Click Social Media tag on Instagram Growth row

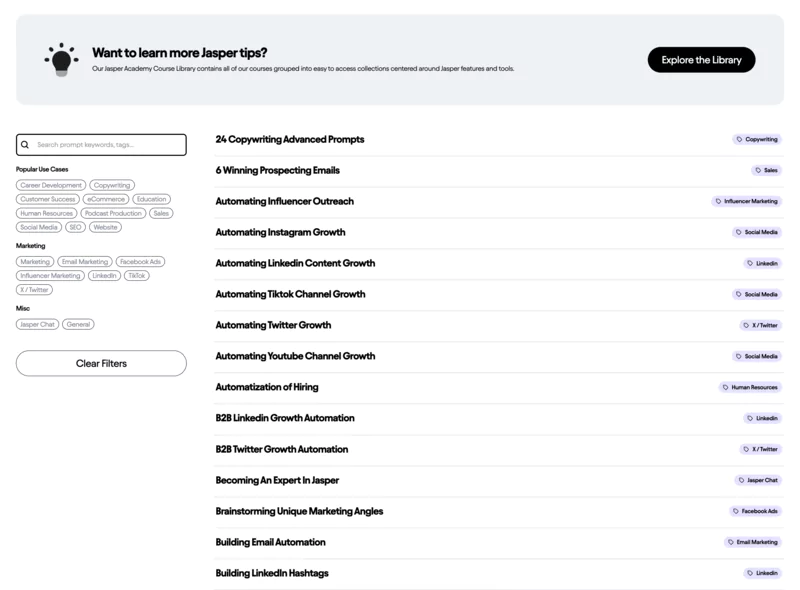756,232
